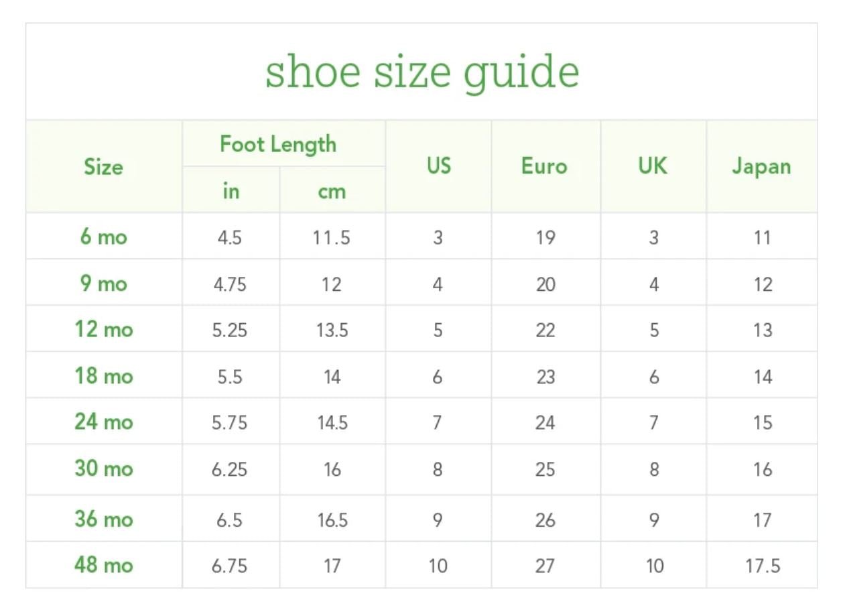This screenshot has width=847, height=616.
Task: Click the "in" sub-header under Foot Length
Action: tap(231, 191)
